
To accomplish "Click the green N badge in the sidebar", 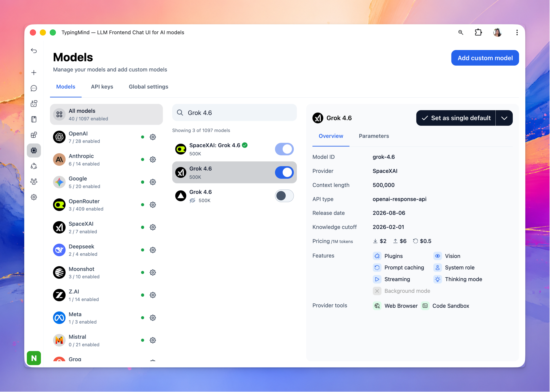I will point(34,358).
